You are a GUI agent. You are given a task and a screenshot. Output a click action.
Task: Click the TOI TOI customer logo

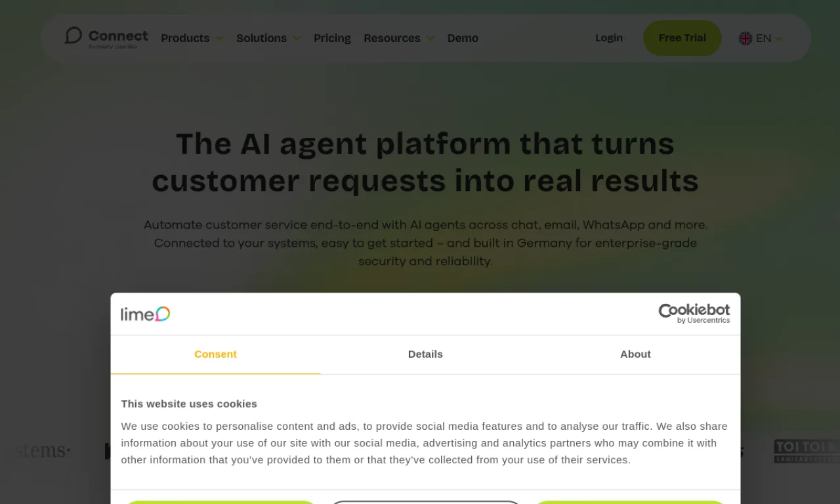click(807, 451)
